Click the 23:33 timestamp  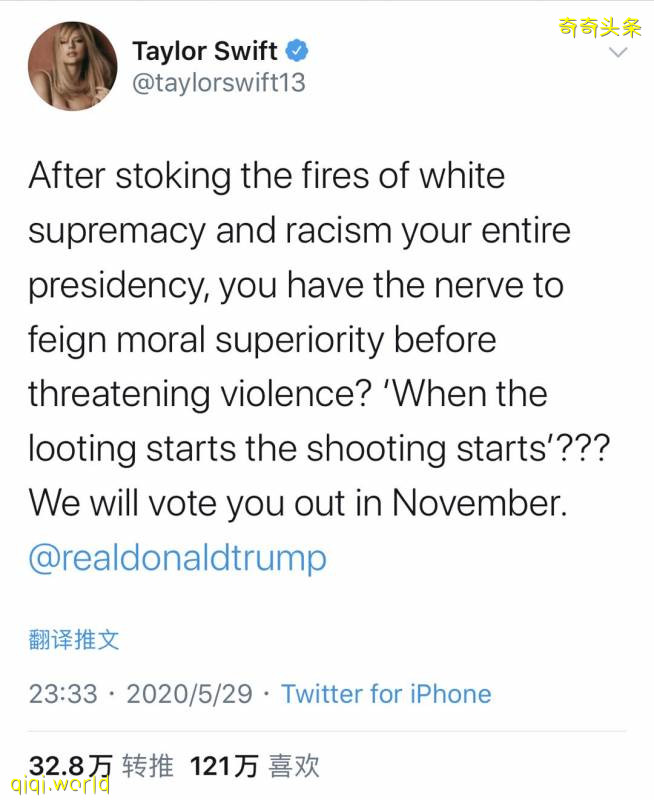click(62, 694)
